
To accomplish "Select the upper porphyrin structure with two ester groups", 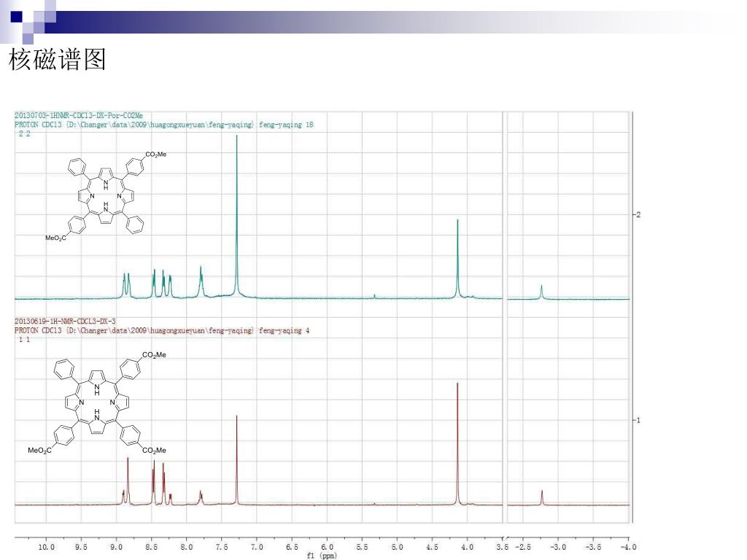I will click(106, 196).
